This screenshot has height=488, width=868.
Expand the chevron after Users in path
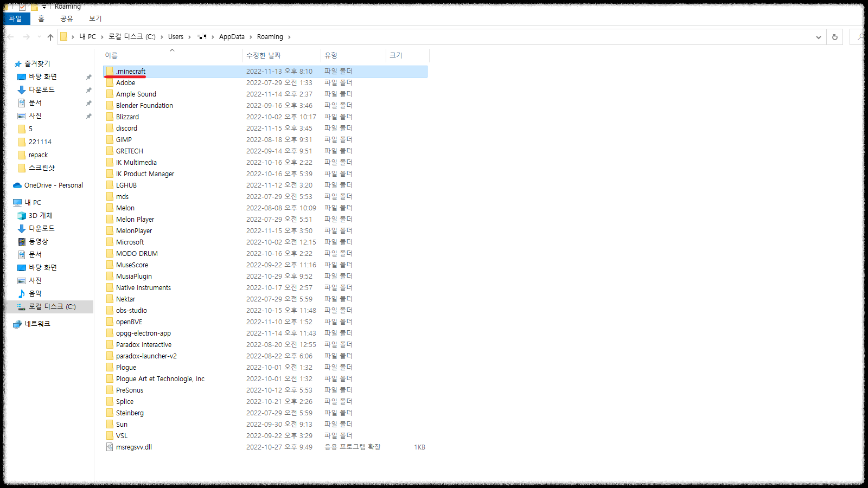(x=189, y=37)
